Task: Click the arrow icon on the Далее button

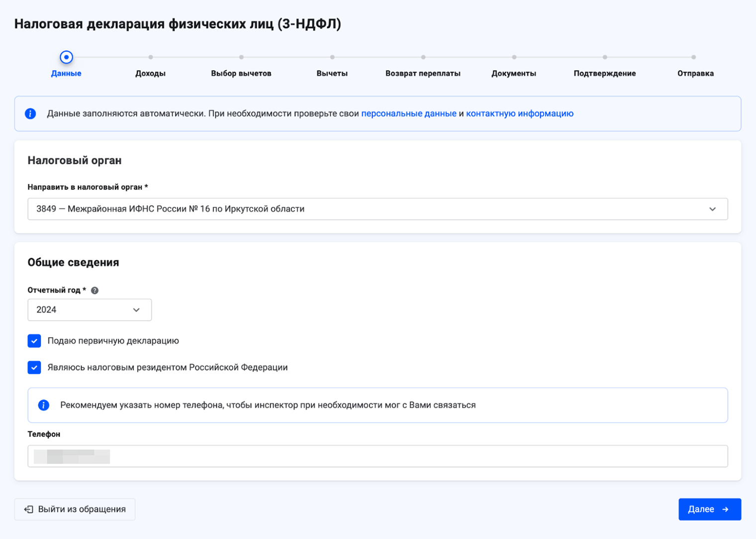Action: tap(726, 509)
